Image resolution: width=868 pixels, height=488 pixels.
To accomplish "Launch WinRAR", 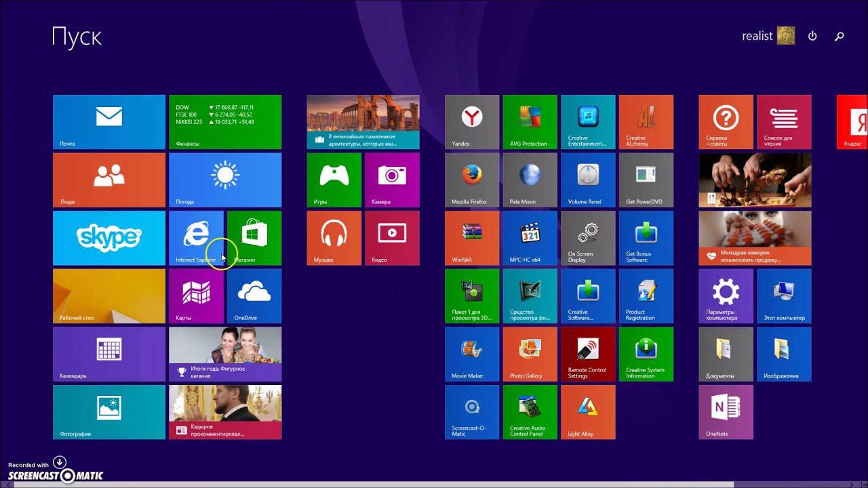I will [472, 238].
